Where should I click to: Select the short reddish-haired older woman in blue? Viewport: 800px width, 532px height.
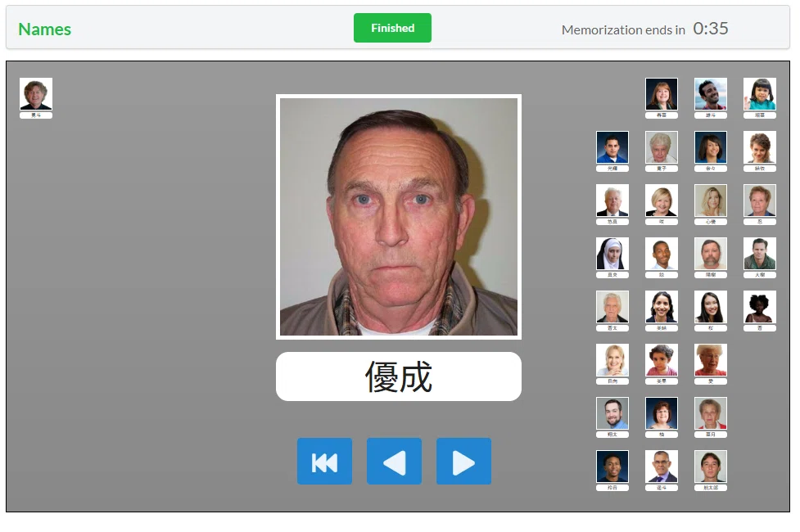(x=759, y=201)
